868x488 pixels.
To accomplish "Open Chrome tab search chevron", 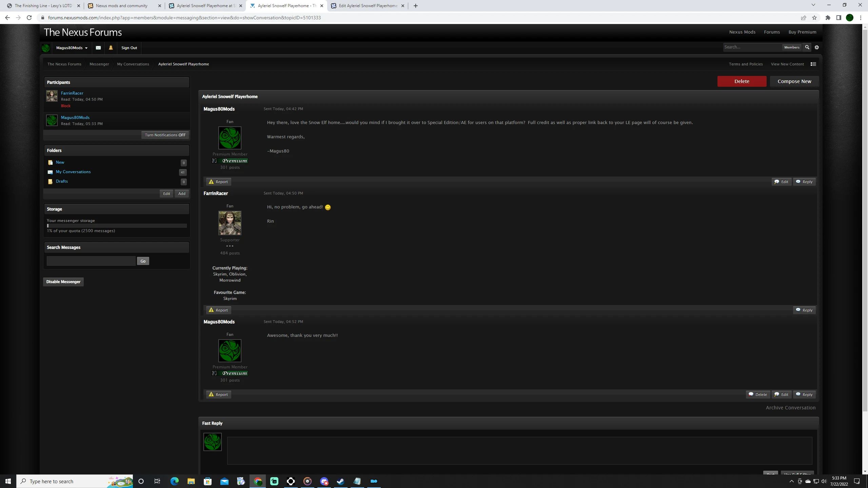I will point(813,5).
